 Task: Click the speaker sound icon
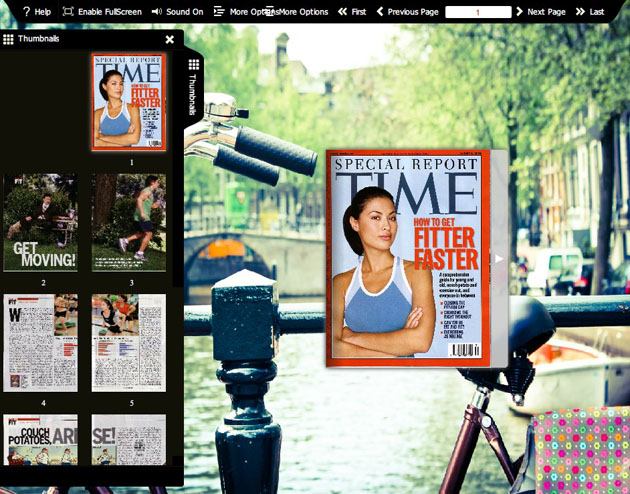coord(156,12)
